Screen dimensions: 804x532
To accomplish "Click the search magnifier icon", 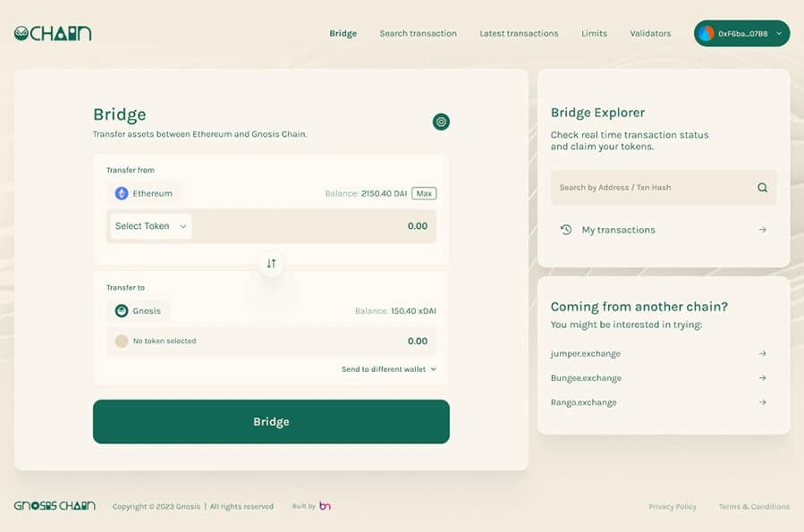I will point(762,188).
